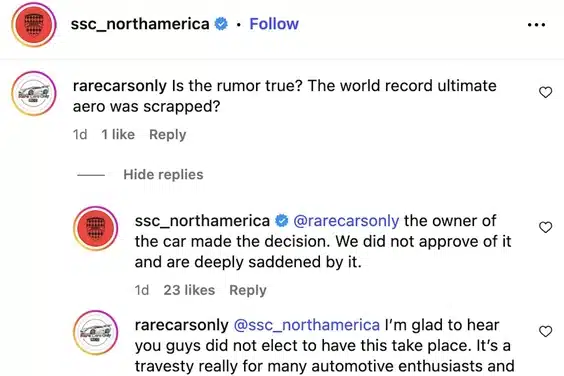This screenshot has height=376, width=564.
Task: Open rarecarsonly avatar on top comment
Action: coord(34,93)
